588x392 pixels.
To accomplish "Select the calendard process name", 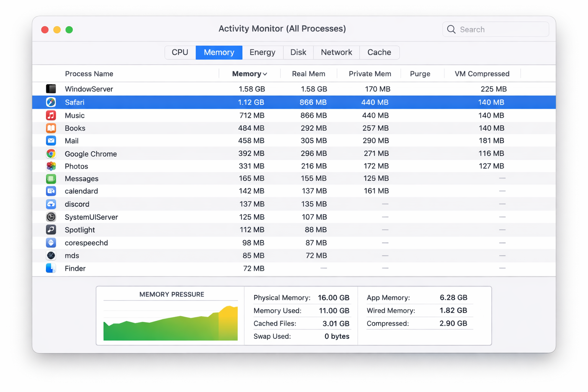I will 81,191.
